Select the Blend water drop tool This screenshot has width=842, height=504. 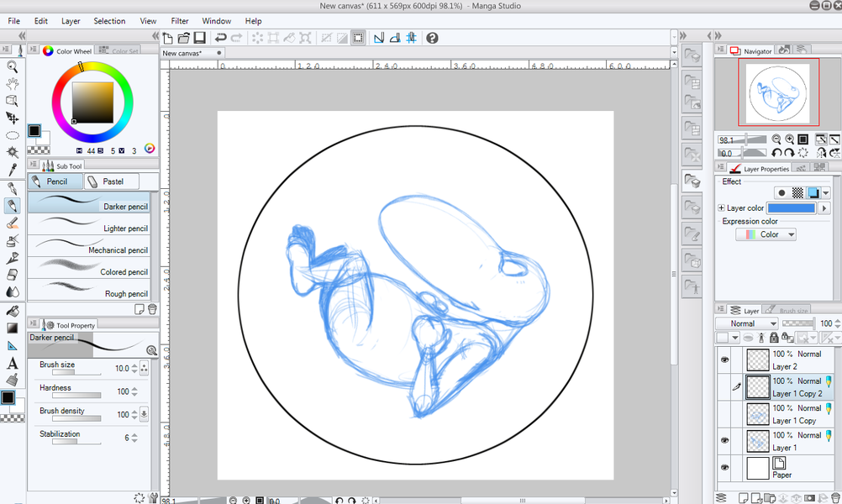(13, 292)
